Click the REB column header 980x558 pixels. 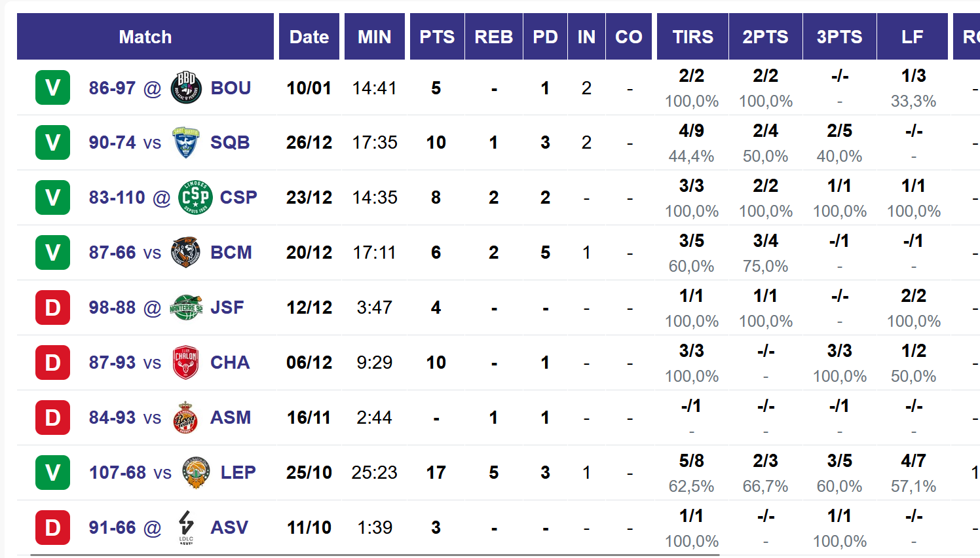494,37
